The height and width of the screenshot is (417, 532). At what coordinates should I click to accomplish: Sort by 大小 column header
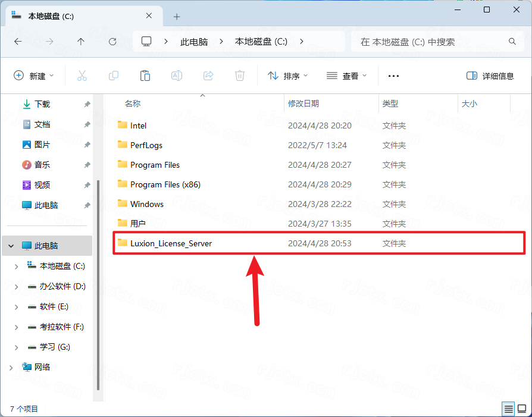tap(470, 104)
